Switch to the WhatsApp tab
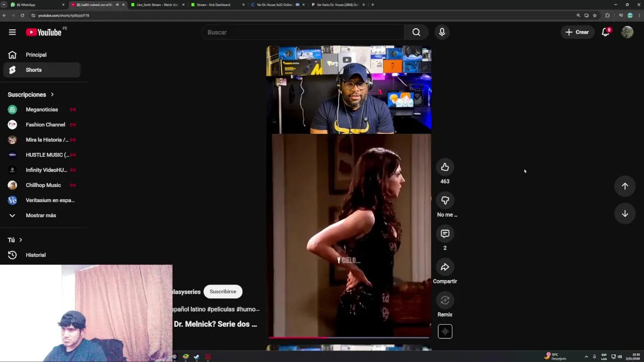The height and width of the screenshot is (362, 644). click(x=38, y=5)
